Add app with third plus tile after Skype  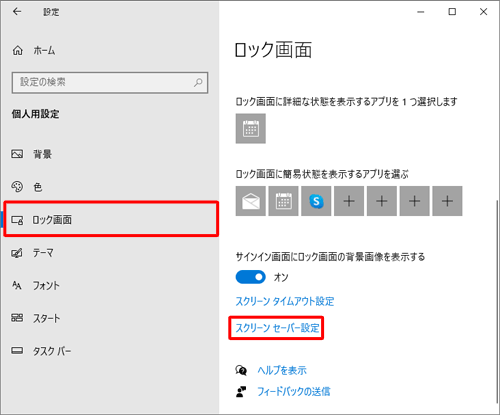click(x=415, y=201)
